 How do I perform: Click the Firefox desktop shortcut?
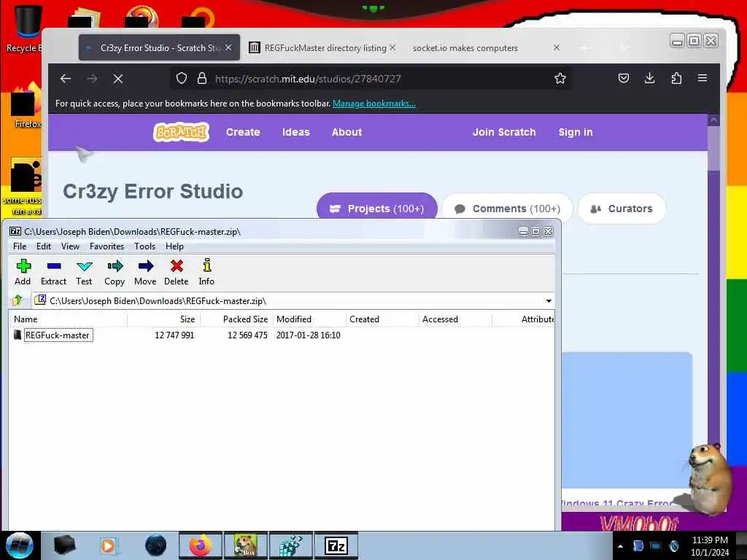(25, 107)
